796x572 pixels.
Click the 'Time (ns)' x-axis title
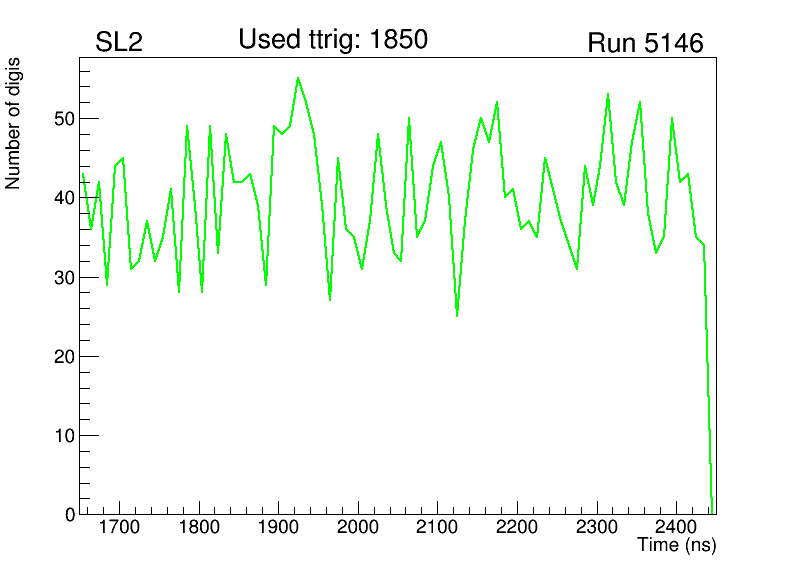click(x=676, y=545)
